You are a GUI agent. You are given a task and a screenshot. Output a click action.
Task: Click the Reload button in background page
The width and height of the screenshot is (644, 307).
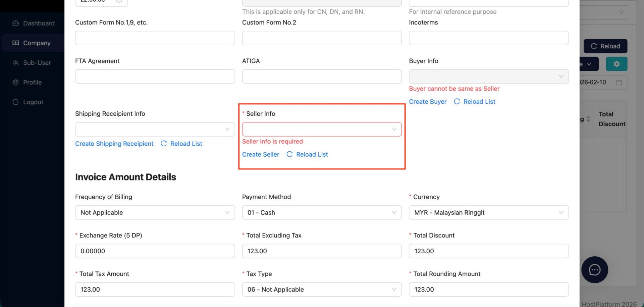[605, 46]
